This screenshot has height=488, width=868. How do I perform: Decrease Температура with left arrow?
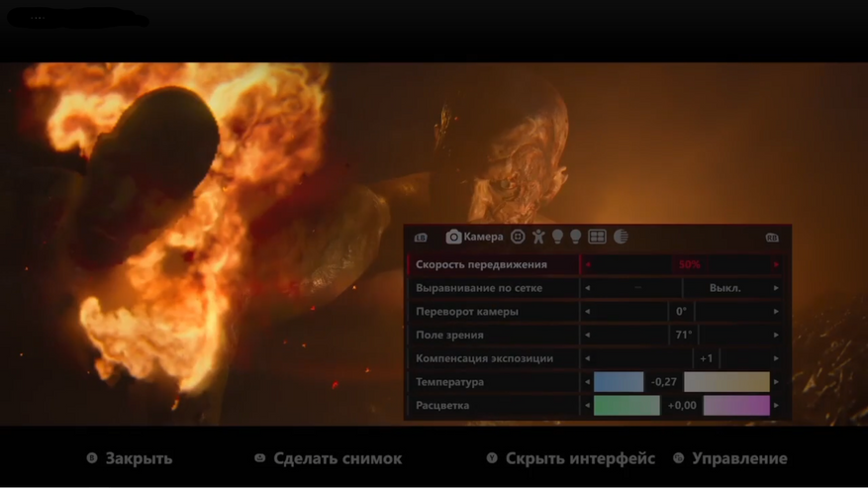click(x=587, y=382)
